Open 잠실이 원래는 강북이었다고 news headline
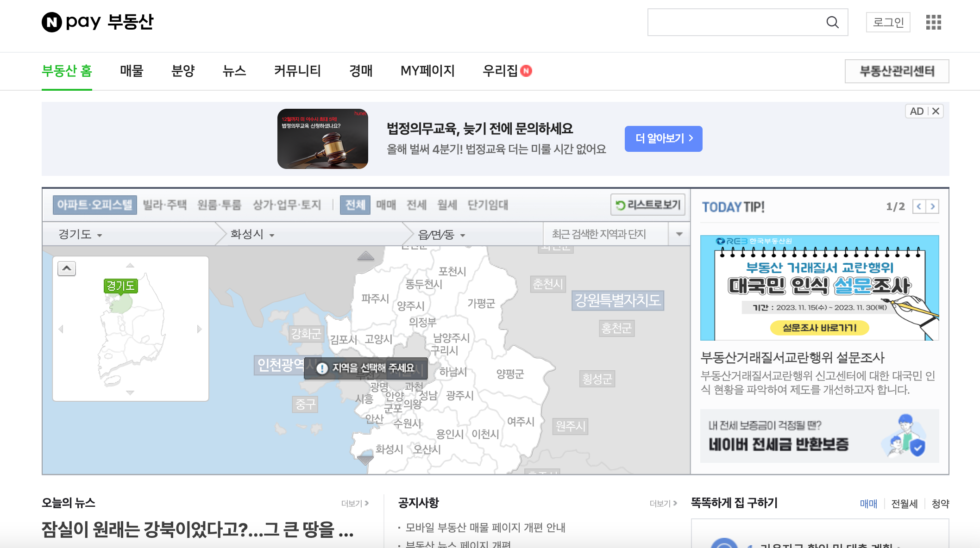Screen dimensions: 980x548 pos(198,529)
